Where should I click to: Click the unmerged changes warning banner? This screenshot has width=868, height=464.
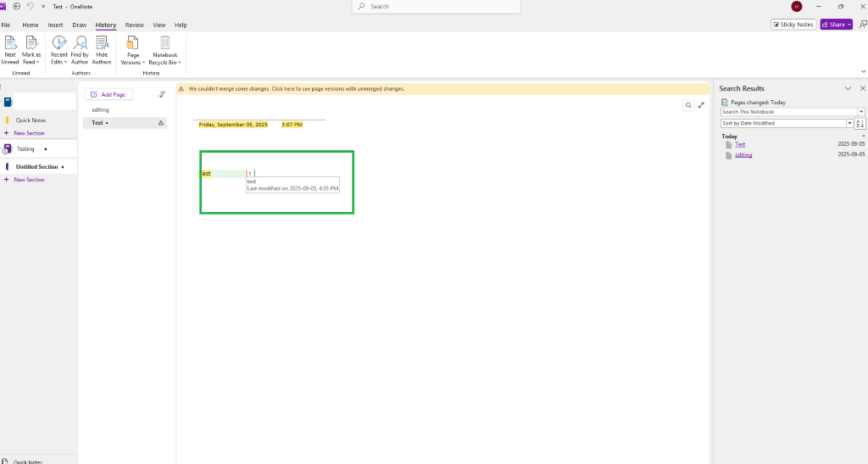click(442, 88)
